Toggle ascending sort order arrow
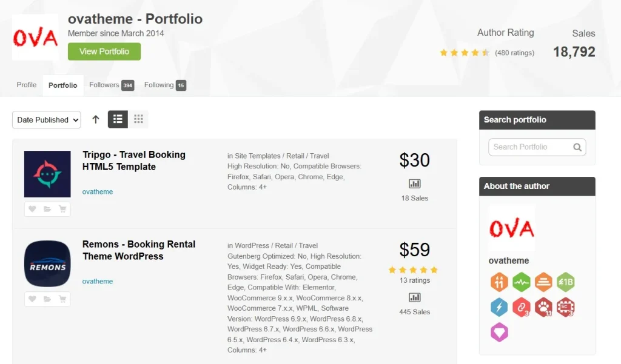621x364 pixels. click(x=95, y=119)
